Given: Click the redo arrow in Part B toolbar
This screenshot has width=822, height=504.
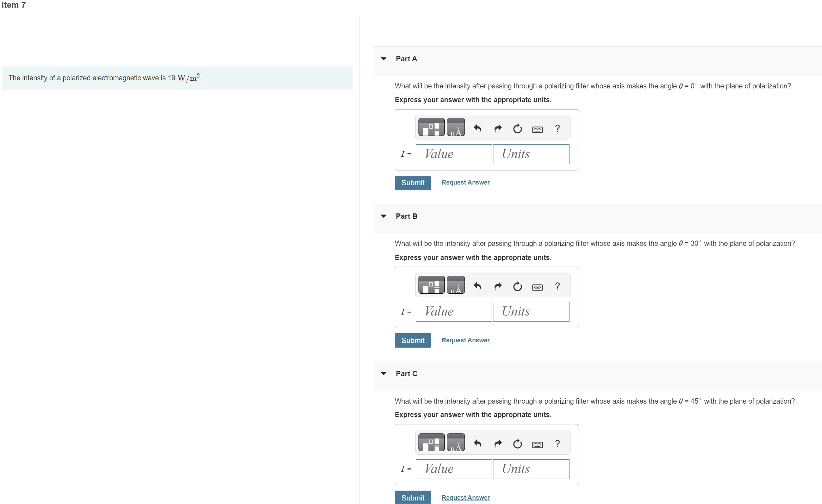Looking at the screenshot, I should click(498, 286).
